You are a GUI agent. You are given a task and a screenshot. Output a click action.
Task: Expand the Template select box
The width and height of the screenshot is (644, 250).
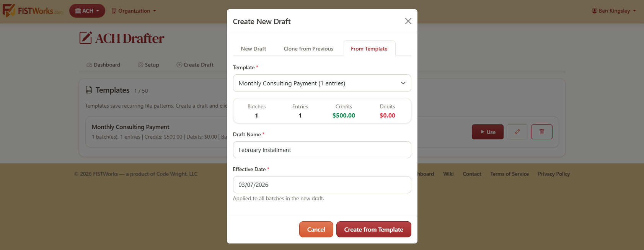click(x=322, y=83)
